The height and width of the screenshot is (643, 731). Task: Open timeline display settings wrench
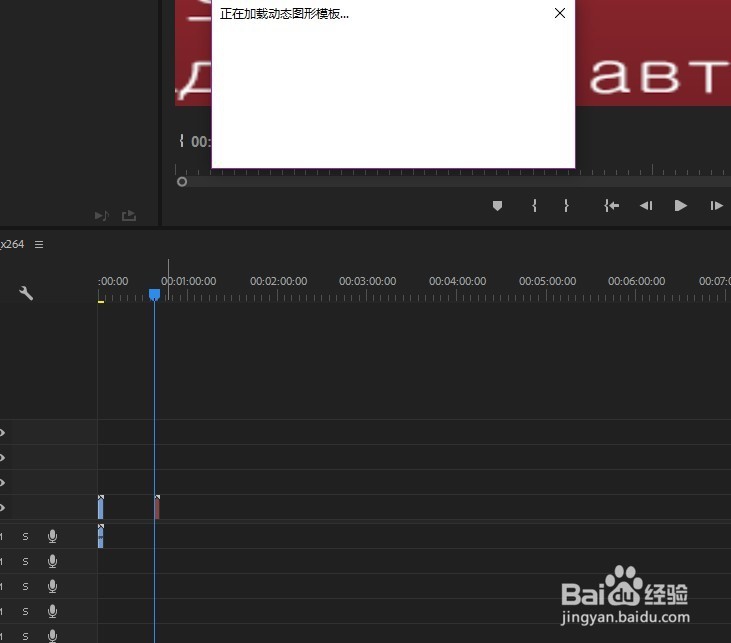point(26,293)
